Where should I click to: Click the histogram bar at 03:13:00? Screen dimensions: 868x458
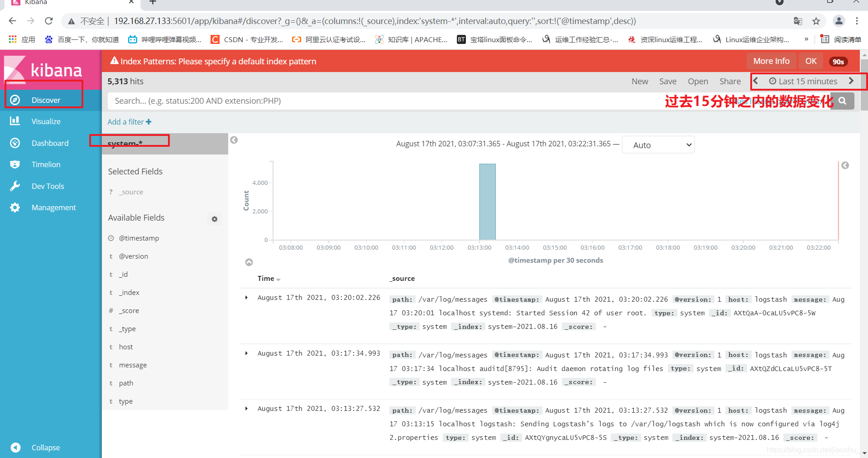pyautogui.click(x=487, y=202)
